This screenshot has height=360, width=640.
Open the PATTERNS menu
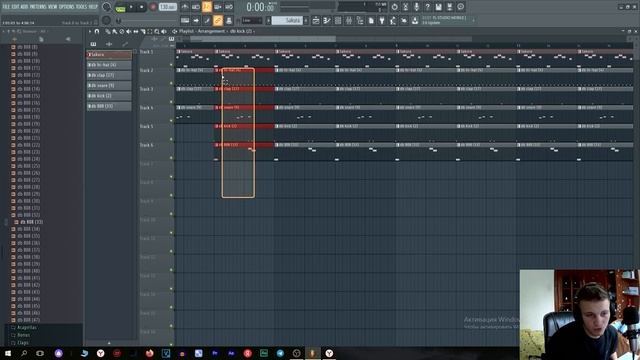(x=38, y=7)
